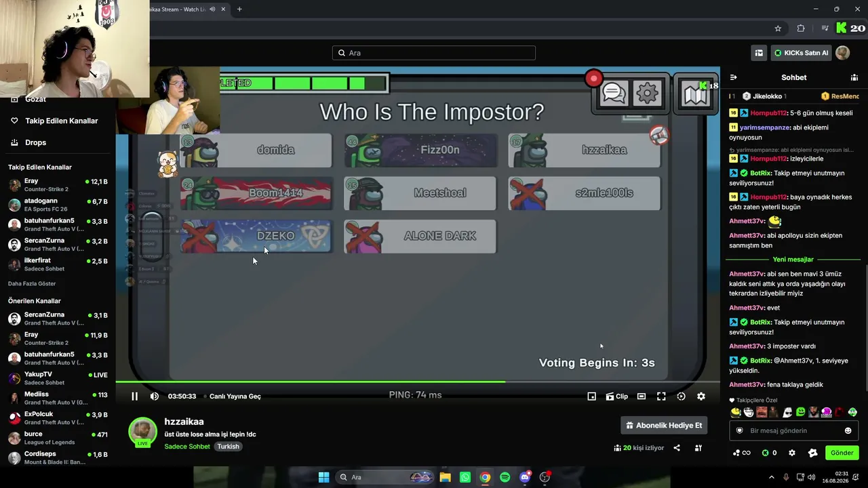Click the Abonelik Hediye Et button
The height and width of the screenshot is (488, 868).
664,425
